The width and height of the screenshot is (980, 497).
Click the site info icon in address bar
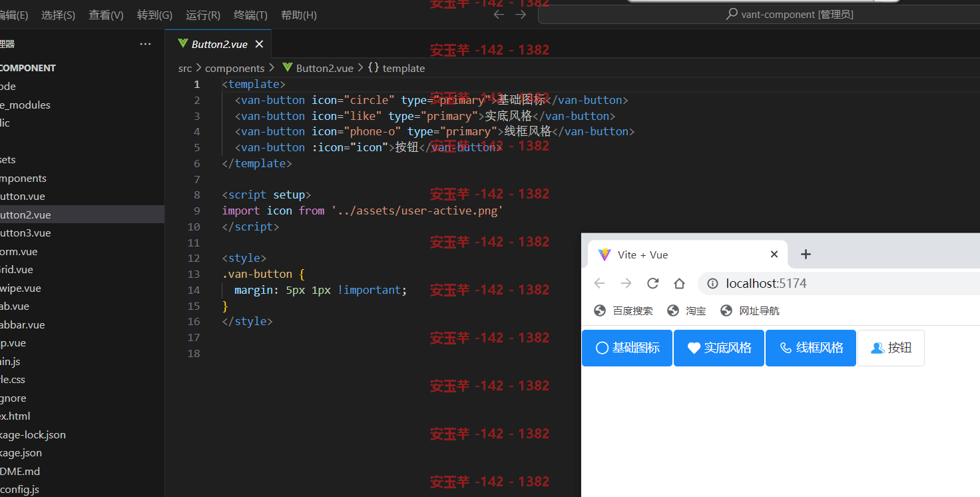tap(712, 283)
